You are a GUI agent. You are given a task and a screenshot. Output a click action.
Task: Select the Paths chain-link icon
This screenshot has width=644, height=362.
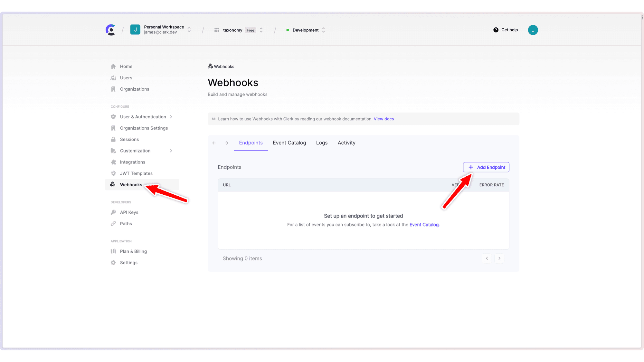pos(113,223)
